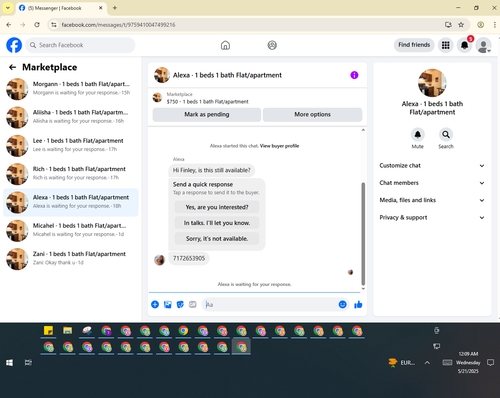Click the Search Facebook field

tap(80, 45)
